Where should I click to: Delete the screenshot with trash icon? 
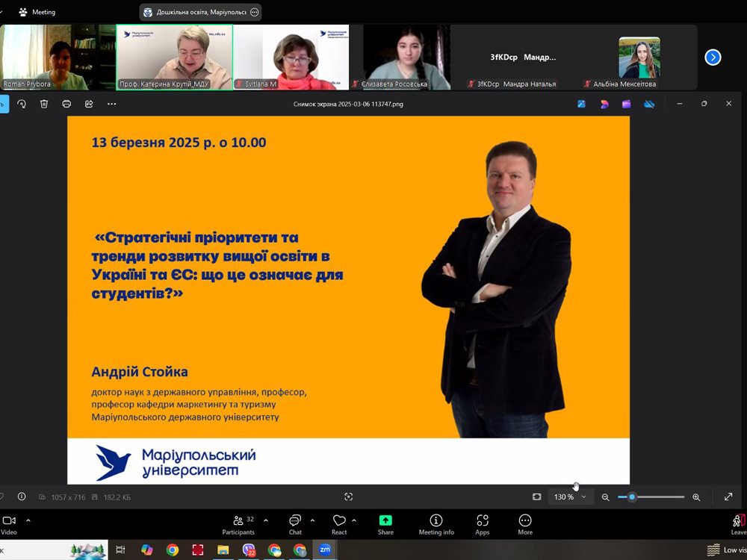pyautogui.click(x=44, y=104)
